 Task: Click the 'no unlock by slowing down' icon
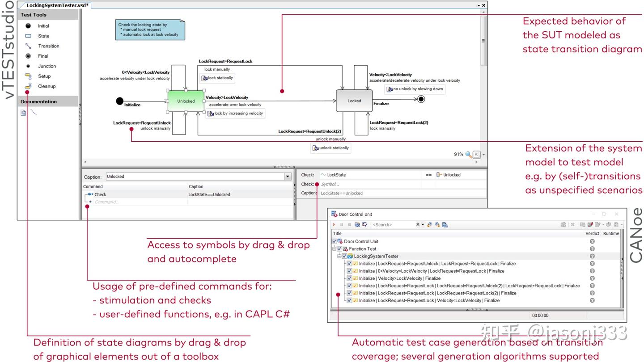coord(390,89)
